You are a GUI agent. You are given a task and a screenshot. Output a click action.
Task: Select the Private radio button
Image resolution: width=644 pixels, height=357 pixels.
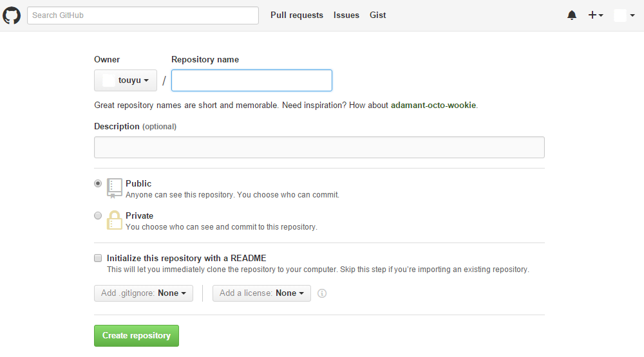[98, 215]
